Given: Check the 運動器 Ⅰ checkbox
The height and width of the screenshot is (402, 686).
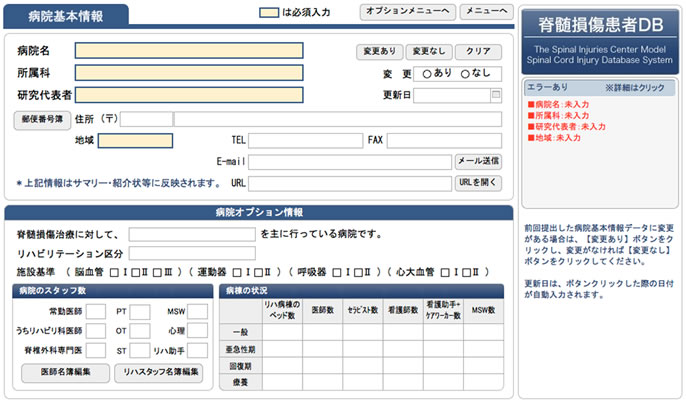Looking at the screenshot, I should 236,271.
